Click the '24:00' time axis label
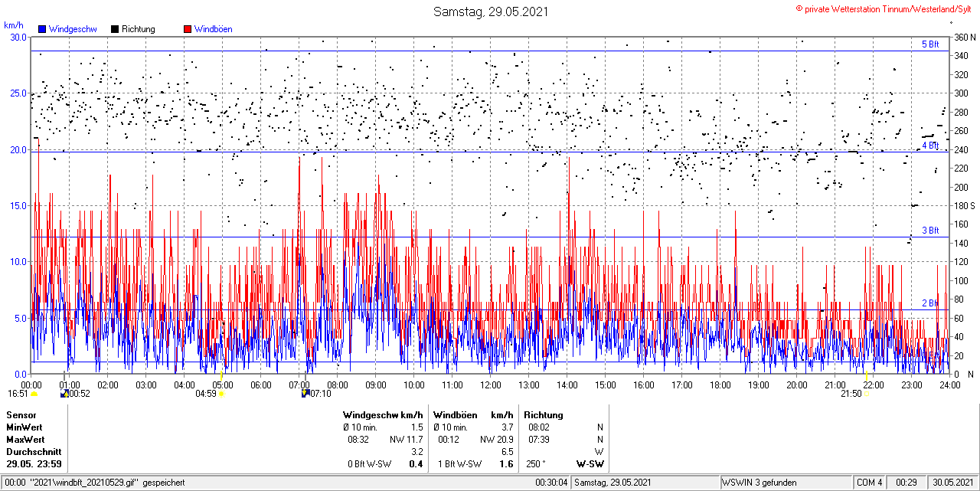The height and width of the screenshot is (491, 980). (949, 385)
